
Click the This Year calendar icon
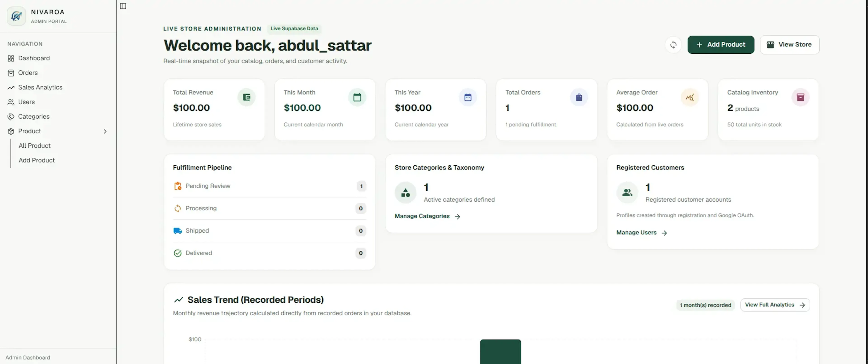point(468,97)
